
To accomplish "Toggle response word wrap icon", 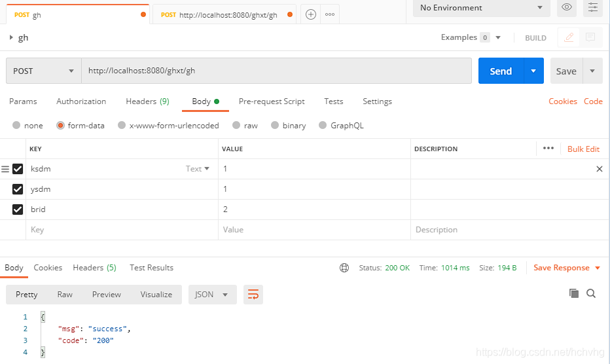I will (253, 295).
